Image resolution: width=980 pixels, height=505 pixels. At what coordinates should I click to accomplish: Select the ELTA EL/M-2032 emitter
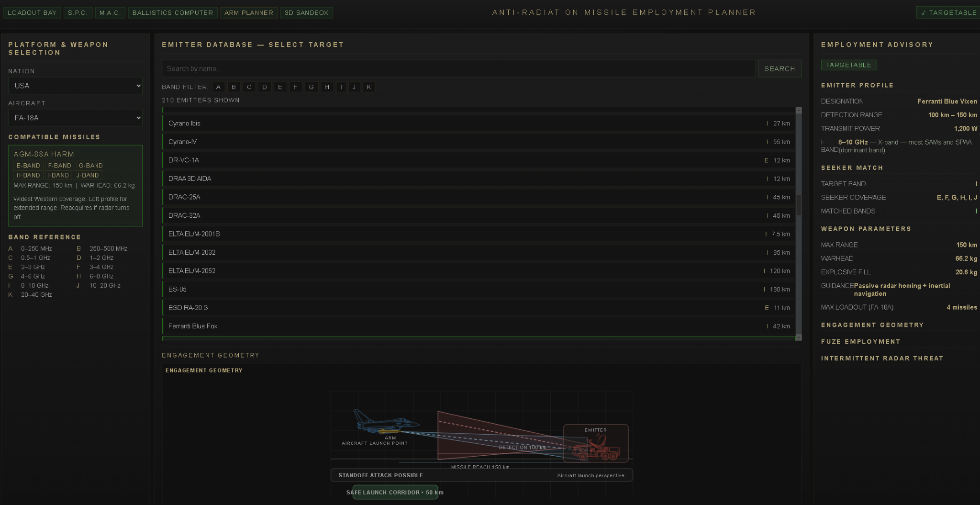click(479, 252)
